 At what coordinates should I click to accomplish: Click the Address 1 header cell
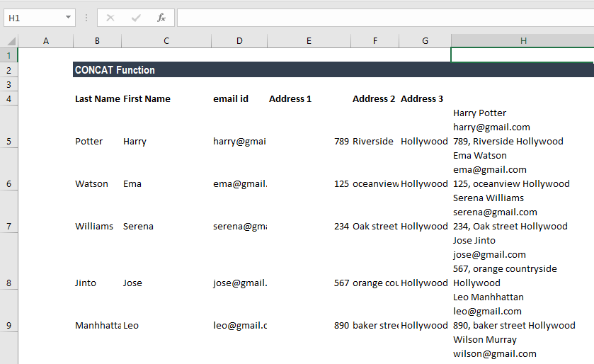[309, 99]
